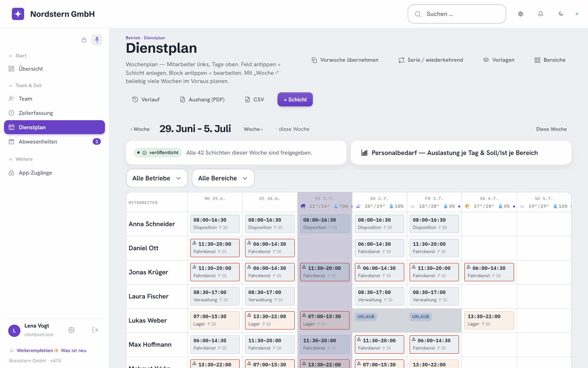Collapse the Start sidebar section
Image resolution: width=588 pixels, height=368 pixels.
(18, 56)
